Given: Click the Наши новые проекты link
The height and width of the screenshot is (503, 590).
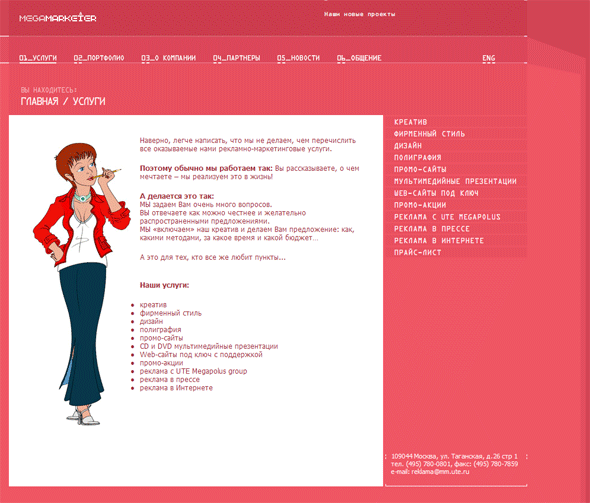Looking at the screenshot, I should [359, 14].
